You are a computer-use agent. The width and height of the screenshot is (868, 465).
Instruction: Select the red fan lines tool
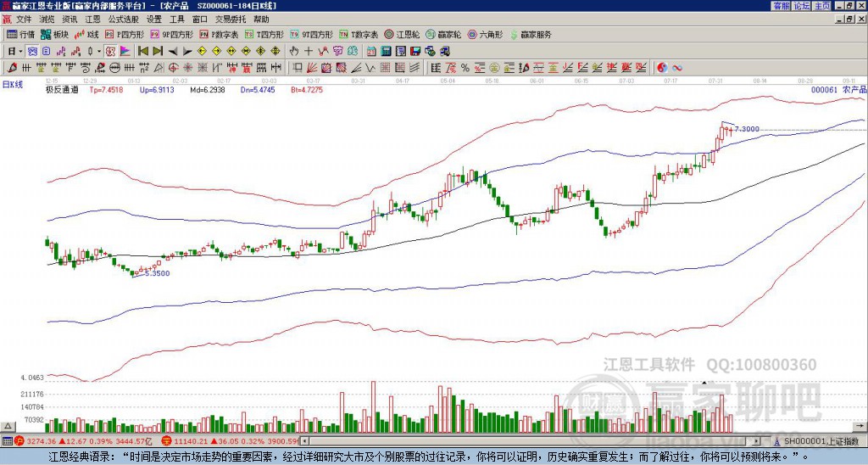coord(311,68)
